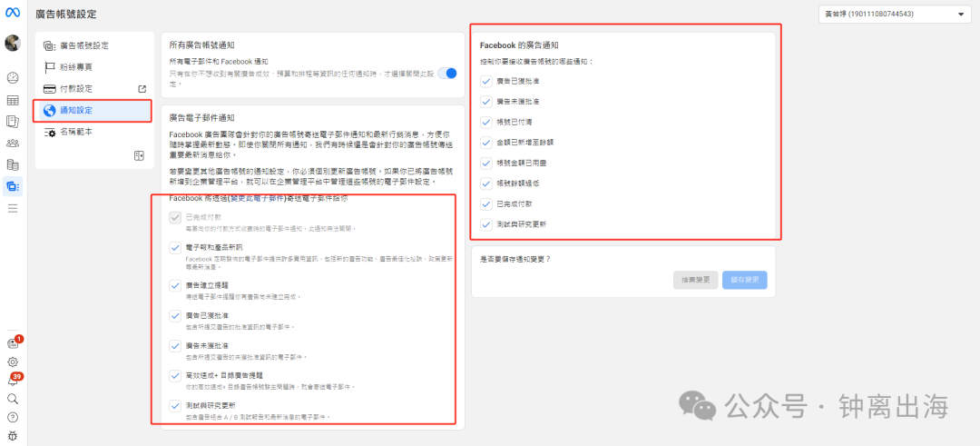This screenshot has width=980, height=446.
Task: Open the user profile avatar in left rail
Action: [13, 44]
